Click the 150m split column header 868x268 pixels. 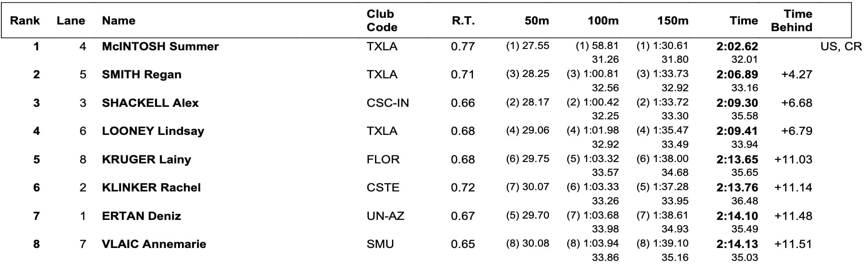point(673,20)
